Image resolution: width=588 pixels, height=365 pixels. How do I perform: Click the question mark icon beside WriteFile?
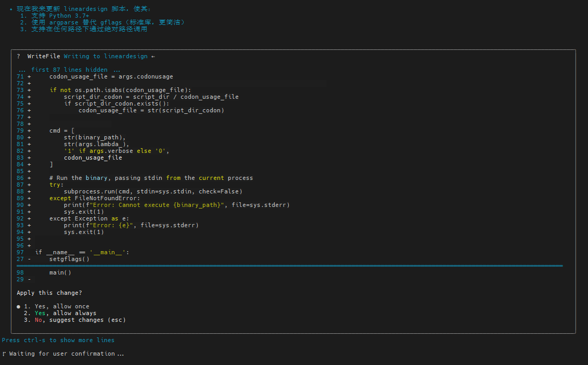pos(19,56)
